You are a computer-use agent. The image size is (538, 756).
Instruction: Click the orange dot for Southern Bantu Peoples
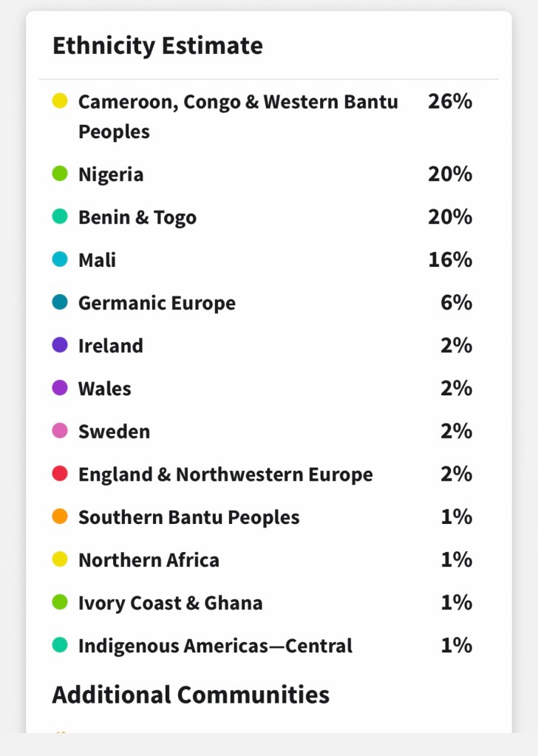pyautogui.click(x=60, y=517)
